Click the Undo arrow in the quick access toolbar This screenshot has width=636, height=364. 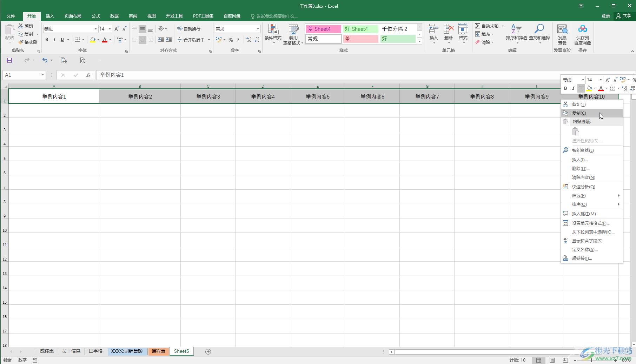pos(45,60)
